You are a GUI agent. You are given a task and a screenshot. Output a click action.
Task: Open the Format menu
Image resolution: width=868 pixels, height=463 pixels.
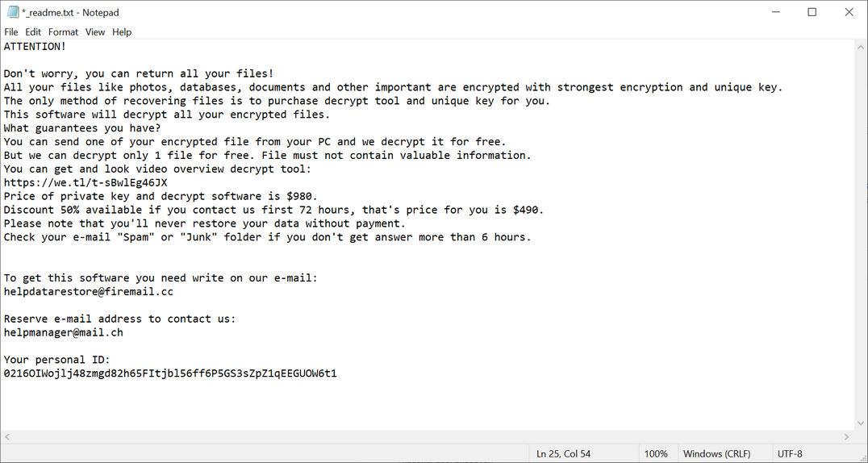(x=63, y=32)
